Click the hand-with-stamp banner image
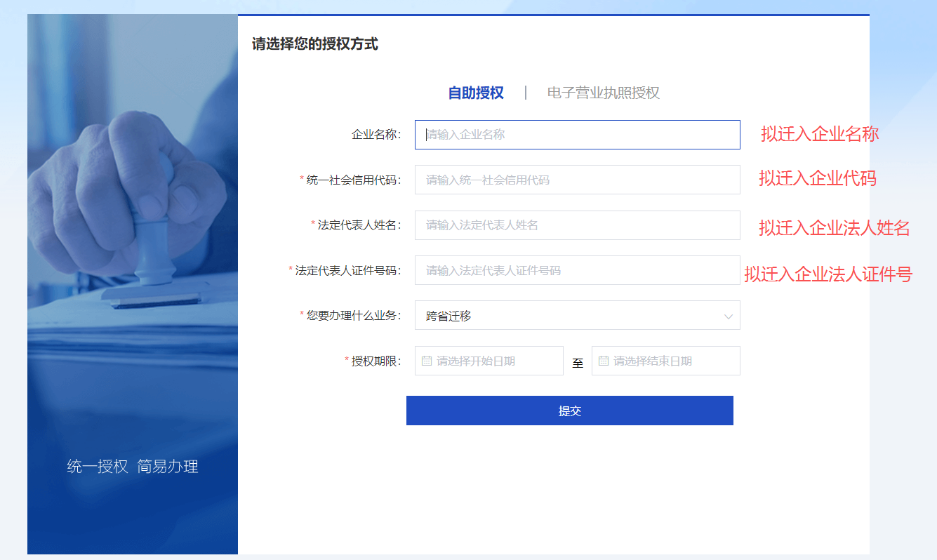Screen dimensions: 937x560 [x=132, y=232]
